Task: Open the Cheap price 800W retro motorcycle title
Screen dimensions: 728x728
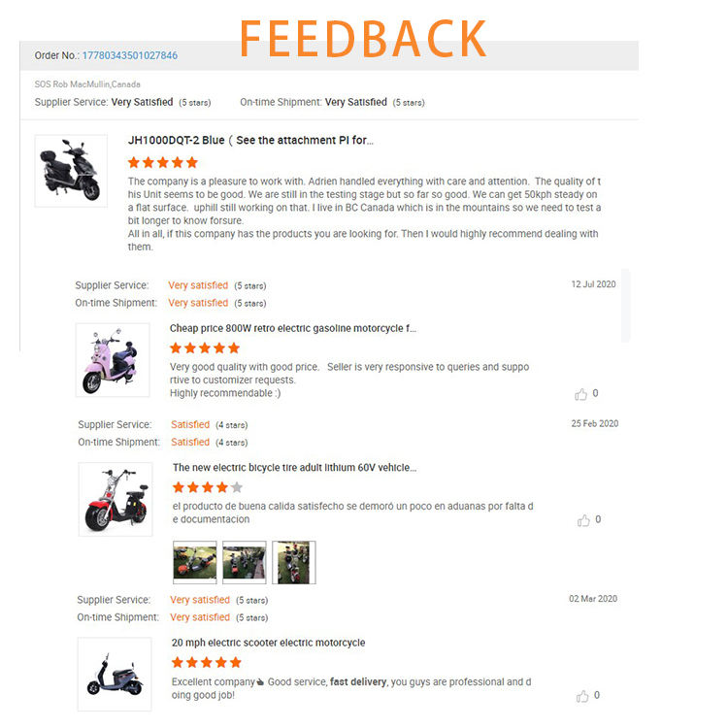Action: pyautogui.click(x=293, y=328)
